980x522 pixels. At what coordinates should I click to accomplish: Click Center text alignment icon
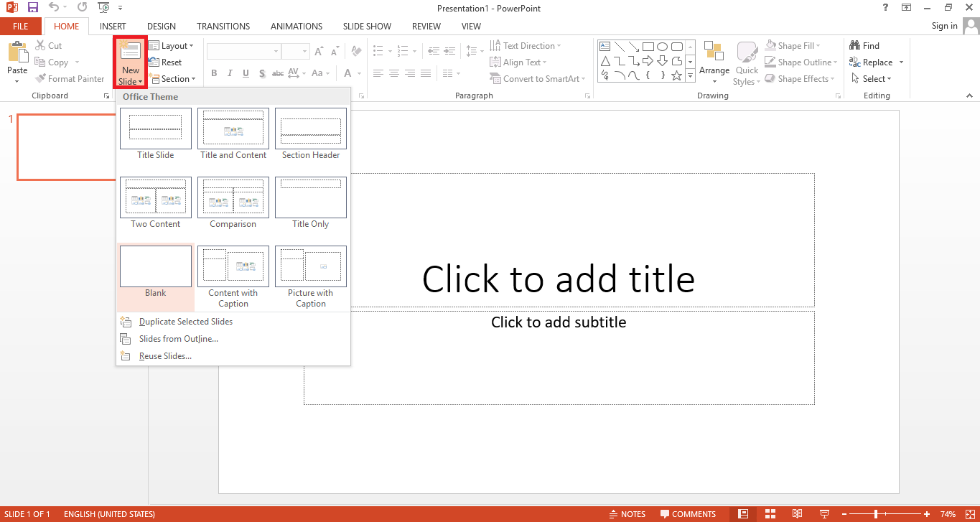tap(394, 73)
